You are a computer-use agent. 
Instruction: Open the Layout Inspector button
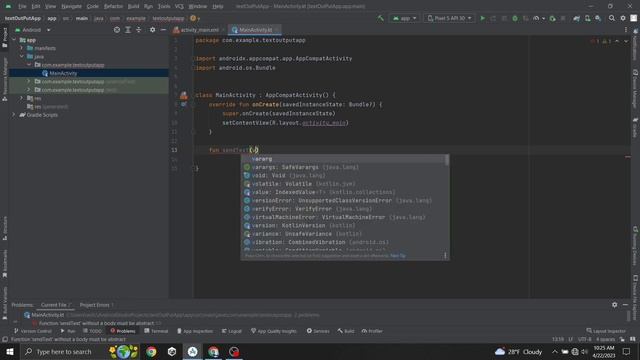click(606, 331)
